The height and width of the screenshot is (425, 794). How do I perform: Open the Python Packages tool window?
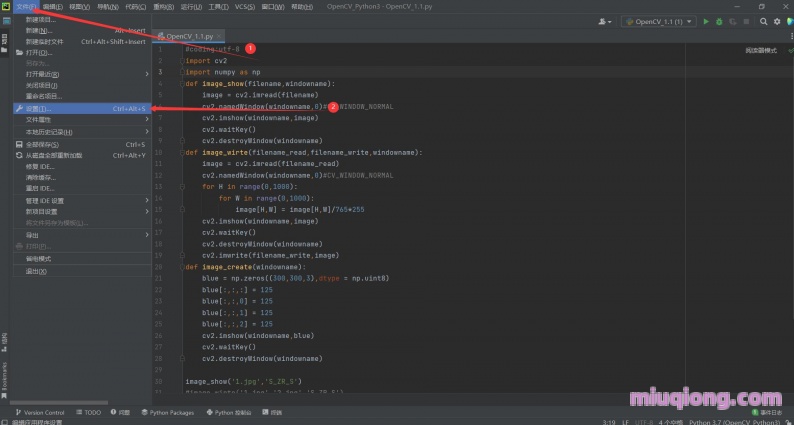[x=167, y=412]
